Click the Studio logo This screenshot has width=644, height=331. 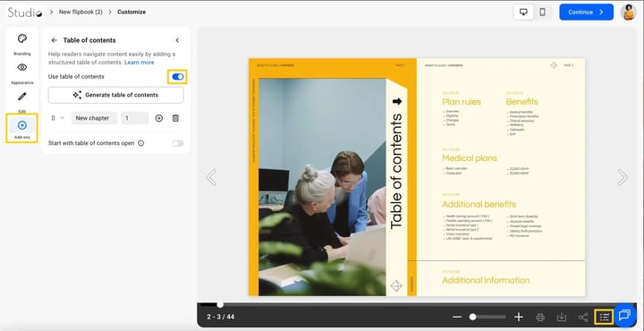(25, 13)
